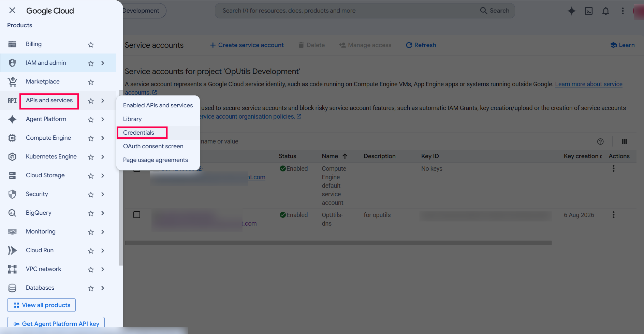Expand the Monitoring submenu chevron
This screenshot has width=644, height=334.
[103, 232]
